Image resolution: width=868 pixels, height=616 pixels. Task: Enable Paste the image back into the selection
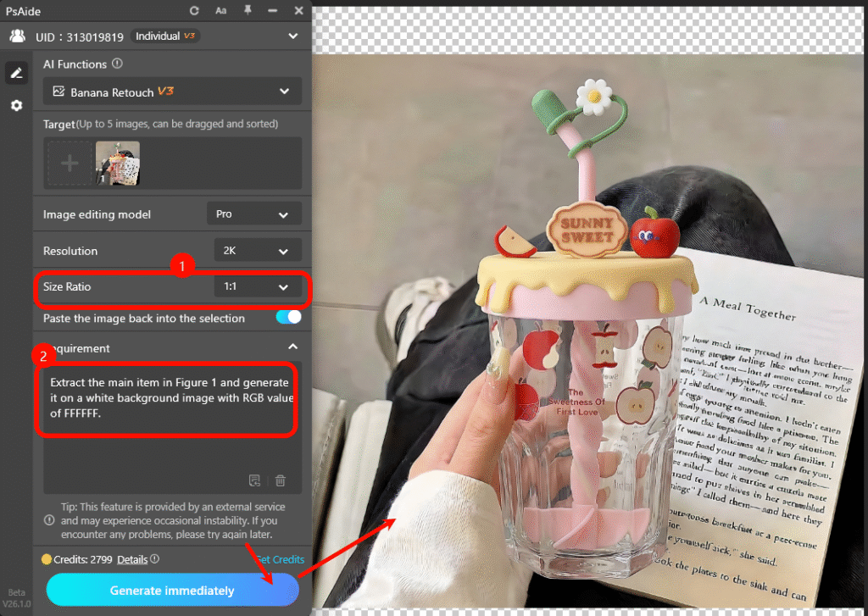coord(286,319)
